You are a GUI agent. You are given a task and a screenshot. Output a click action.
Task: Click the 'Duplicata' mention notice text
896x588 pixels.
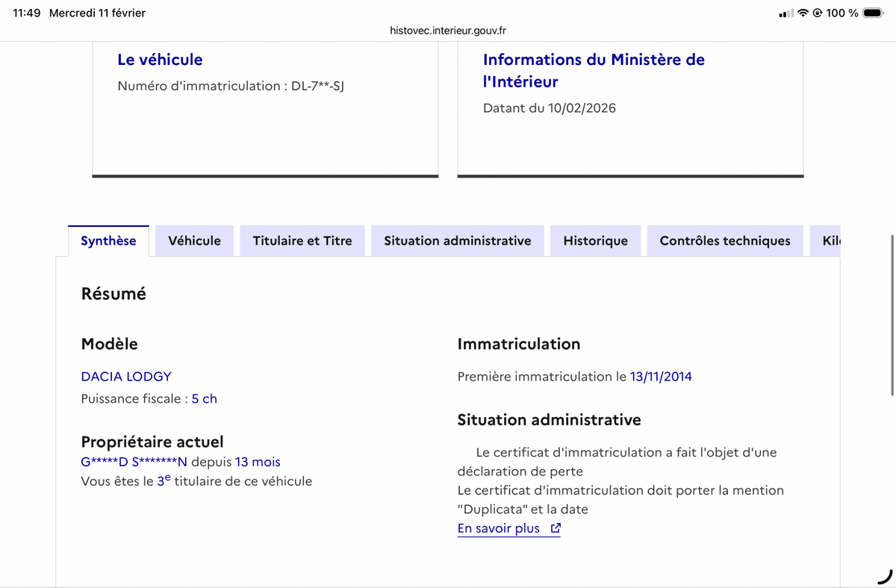pyautogui.click(x=620, y=500)
